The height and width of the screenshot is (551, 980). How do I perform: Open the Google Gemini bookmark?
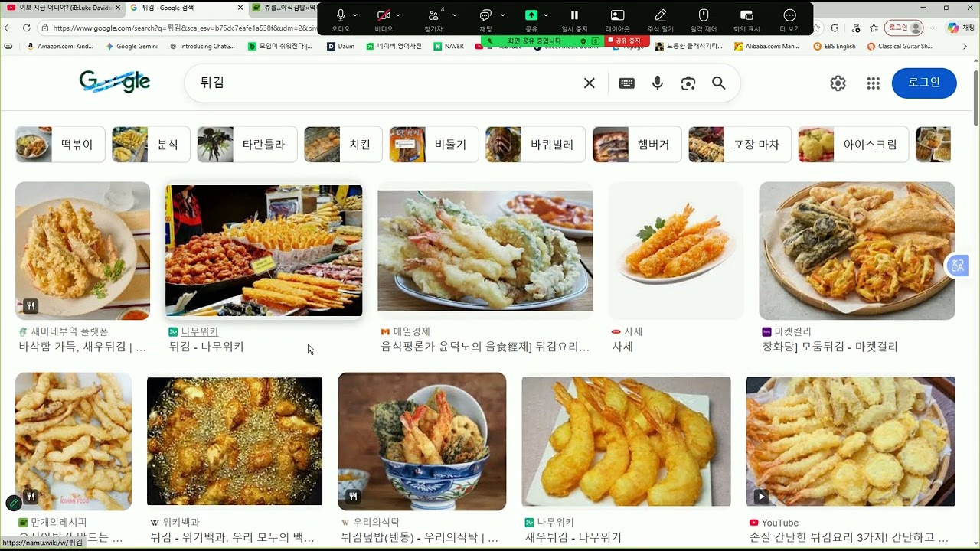point(132,46)
